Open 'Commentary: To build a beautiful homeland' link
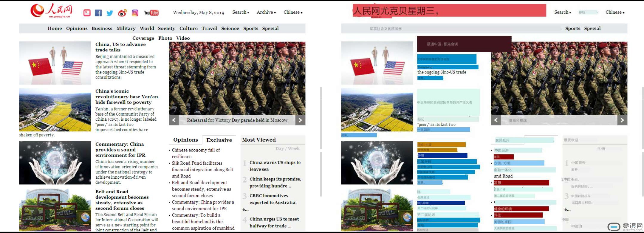This screenshot has width=644, height=233. tap(203, 222)
